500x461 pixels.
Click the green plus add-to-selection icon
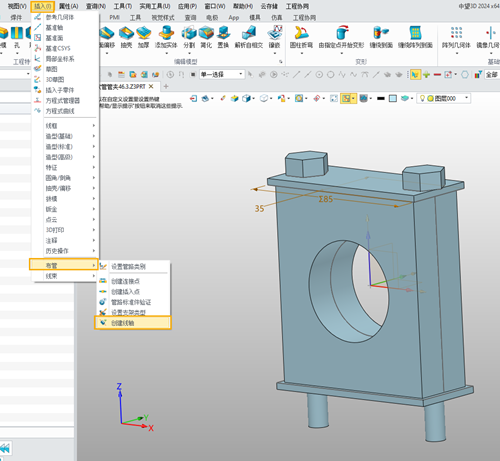click(x=426, y=74)
